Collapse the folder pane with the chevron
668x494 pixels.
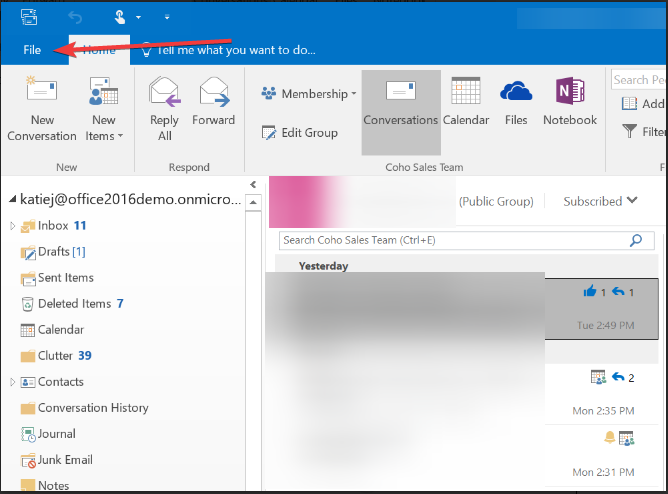(253, 184)
